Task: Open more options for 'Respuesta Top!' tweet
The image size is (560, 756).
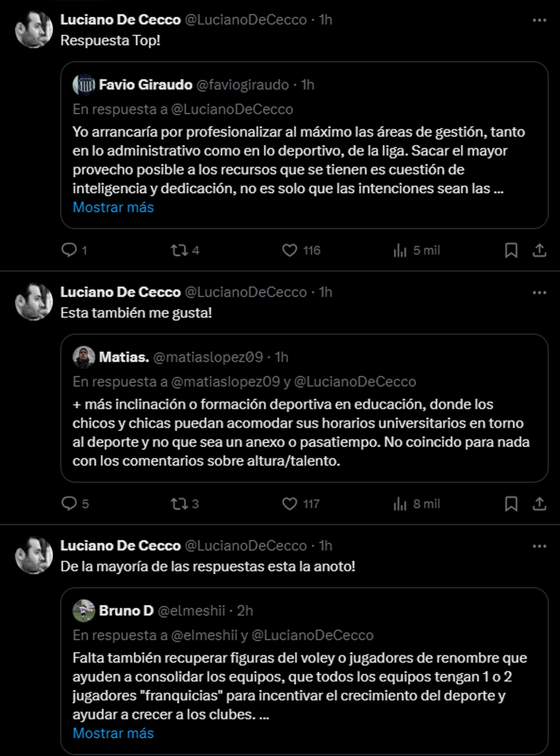Action: coord(539,20)
